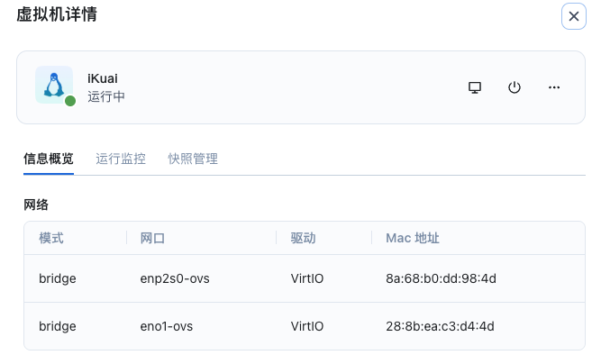This screenshot has width=601, height=364.
Task: Click MAC address 28:8b:ea:c3:d4:4d
Action: (441, 325)
